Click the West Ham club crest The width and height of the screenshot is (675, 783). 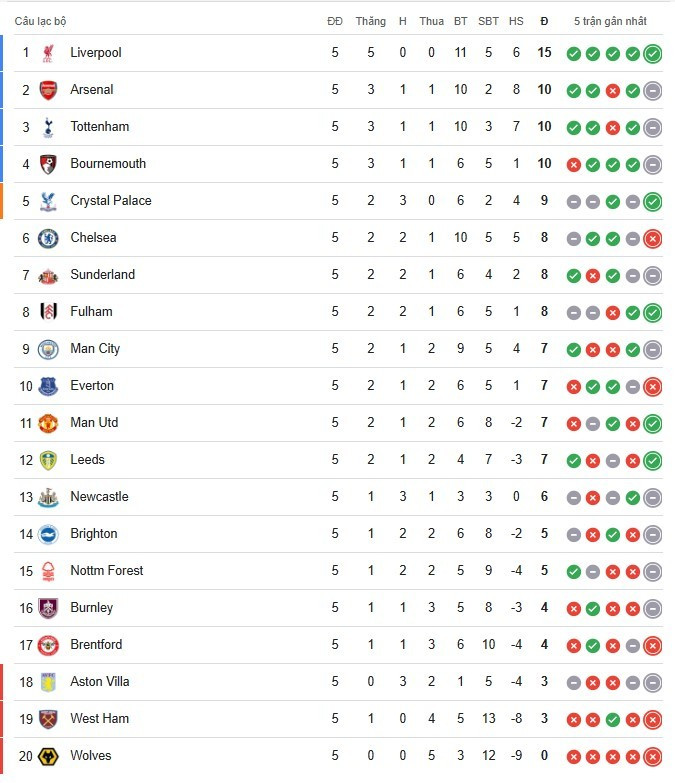click(48, 719)
